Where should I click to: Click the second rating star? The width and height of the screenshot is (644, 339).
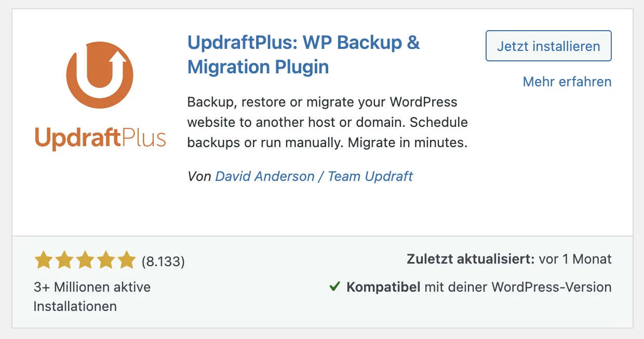tap(64, 260)
